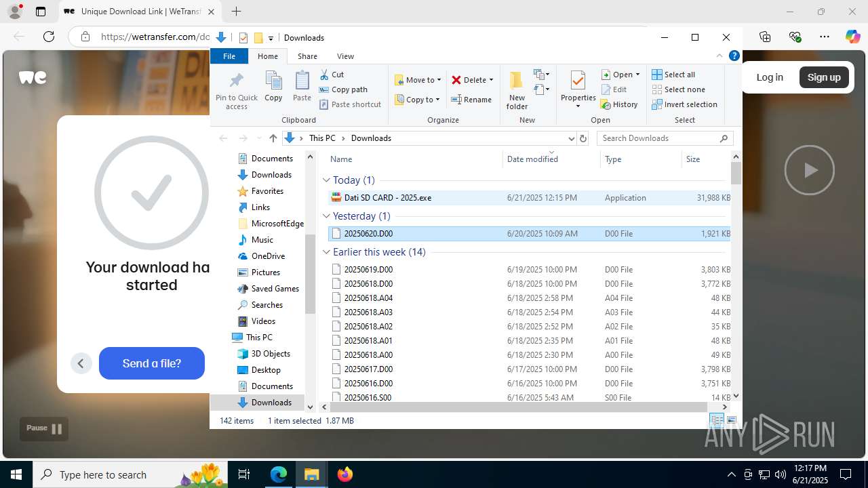Create a New folder
Screen dimensions: 868x488
click(517, 89)
